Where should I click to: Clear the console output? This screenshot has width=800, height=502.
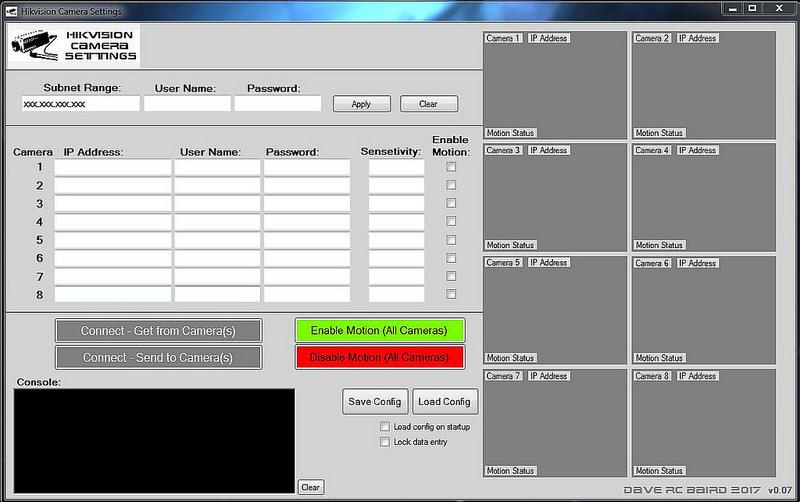click(x=311, y=487)
